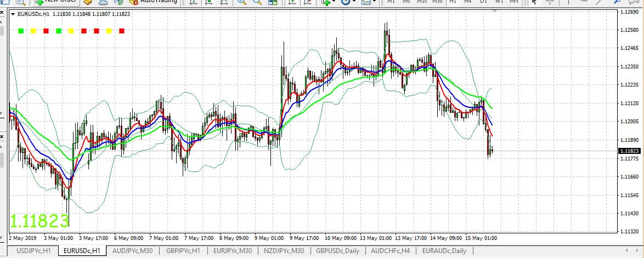
Task: Click the cloud-shaped icon beside the golden book
Action: (x=103, y=2)
